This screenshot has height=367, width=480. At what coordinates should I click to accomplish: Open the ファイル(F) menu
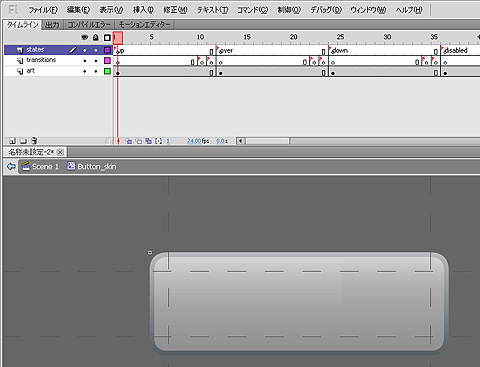[x=43, y=10]
